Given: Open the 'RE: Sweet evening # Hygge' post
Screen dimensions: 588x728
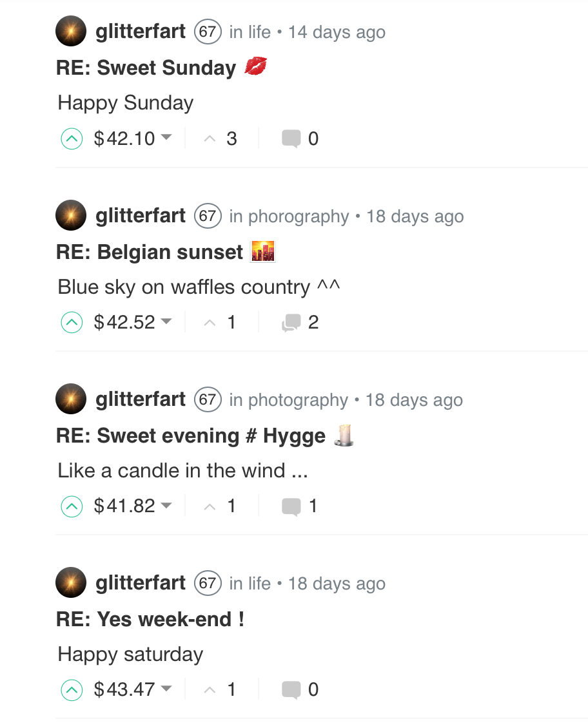Looking at the screenshot, I should coord(191,436).
